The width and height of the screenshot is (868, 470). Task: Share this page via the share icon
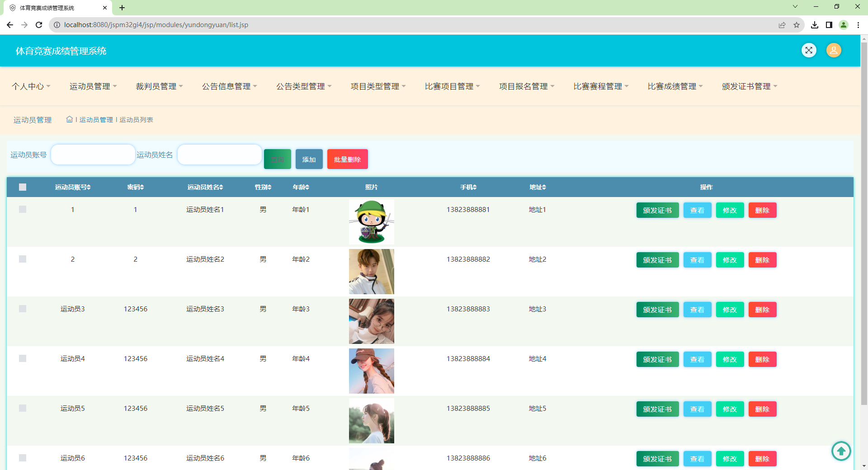(782, 25)
